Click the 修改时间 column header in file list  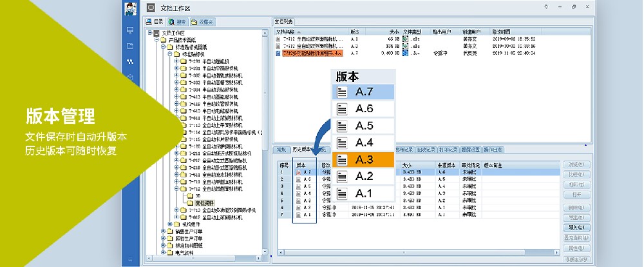[516, 32]
